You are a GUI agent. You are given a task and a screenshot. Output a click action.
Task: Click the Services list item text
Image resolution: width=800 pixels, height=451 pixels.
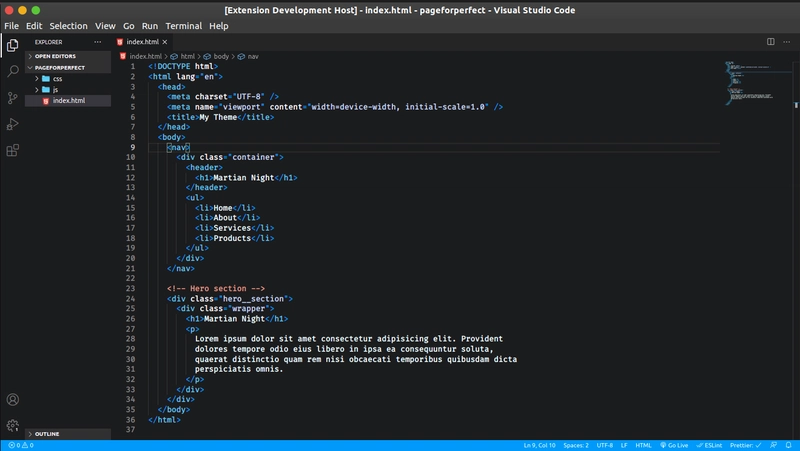(x=232, y=228)
